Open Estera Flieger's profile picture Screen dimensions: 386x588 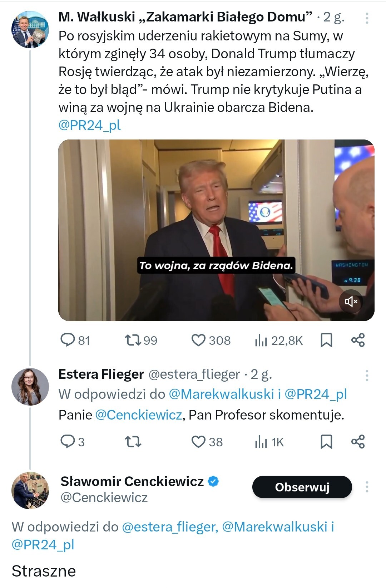(30, 386)
